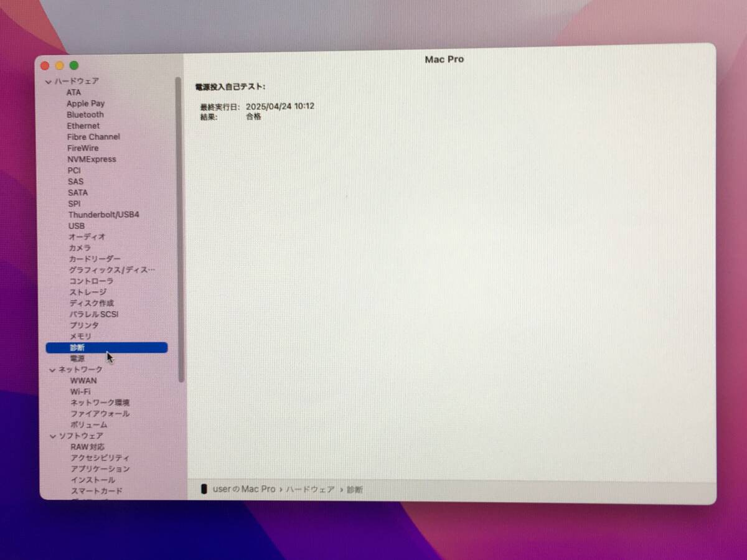Select アクセシビリティ in the sidebar
This screenshot has height=560, width=747.
100,458
